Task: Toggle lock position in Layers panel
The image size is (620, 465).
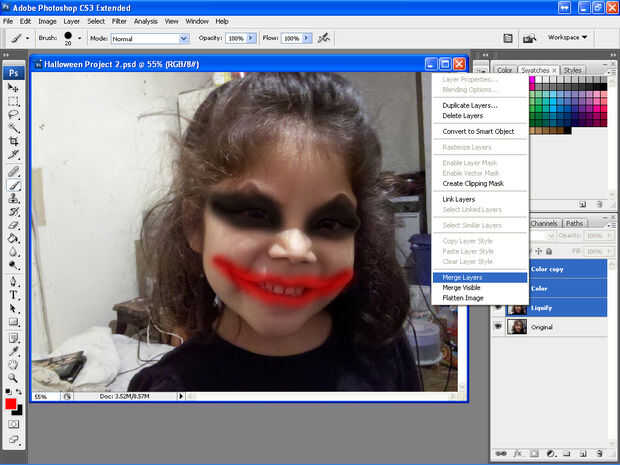Action: click(x=539, y=251)
